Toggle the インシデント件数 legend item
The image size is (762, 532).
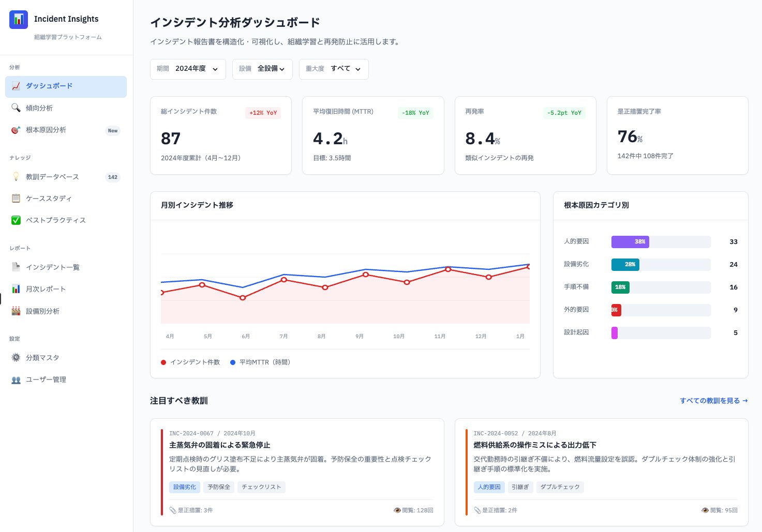tap(190, 362)
